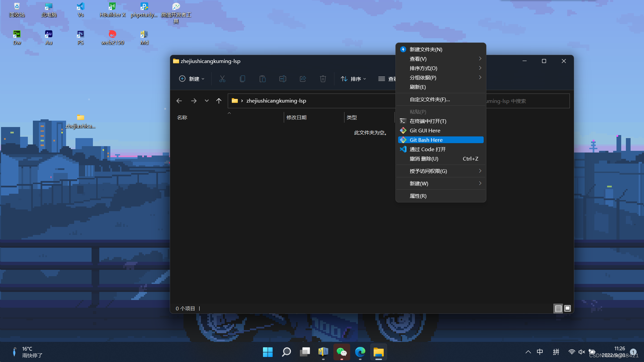Show hidden system tray icons chevron
The height and width of the screenshot is (362, 644).
[528, 352]
